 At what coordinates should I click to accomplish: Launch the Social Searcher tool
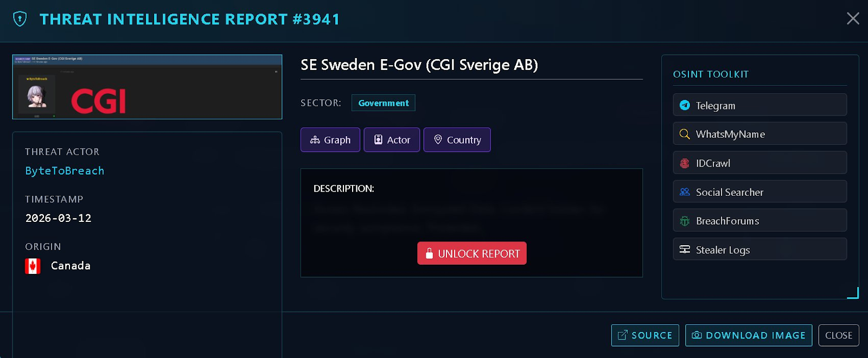coord(758,191)
